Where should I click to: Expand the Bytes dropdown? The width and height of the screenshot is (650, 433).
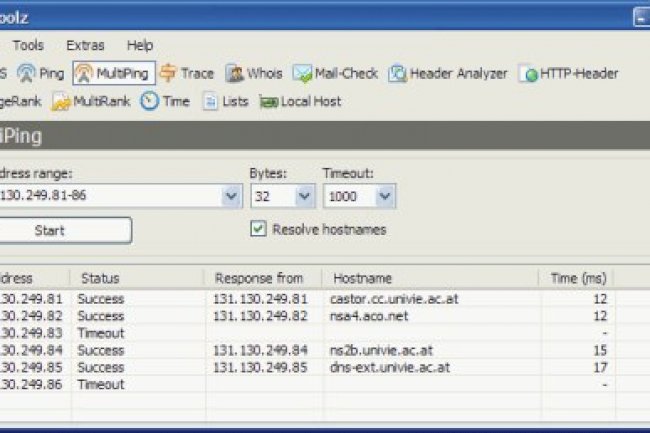click(305, 196)
